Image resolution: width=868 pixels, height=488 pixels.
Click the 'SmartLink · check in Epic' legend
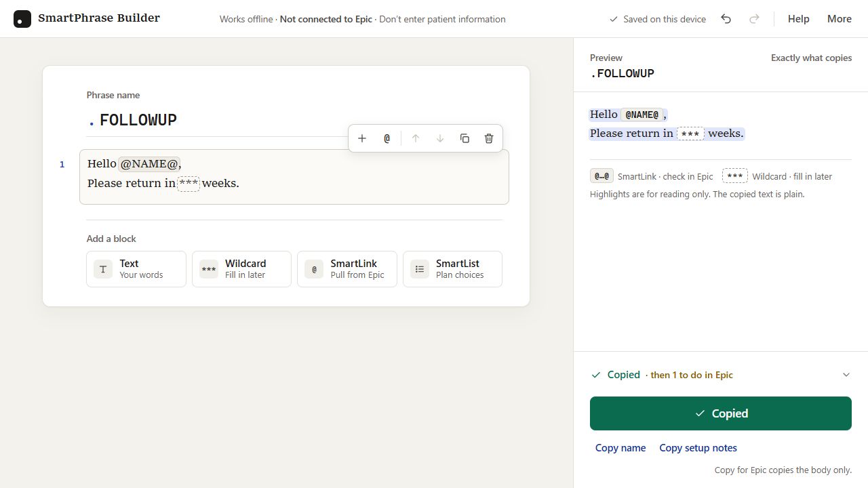point(652,176)
